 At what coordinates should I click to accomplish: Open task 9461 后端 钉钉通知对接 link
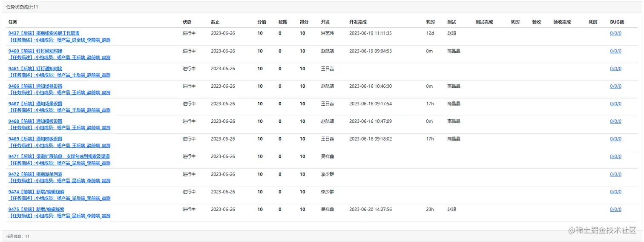[x=35, y=69]
